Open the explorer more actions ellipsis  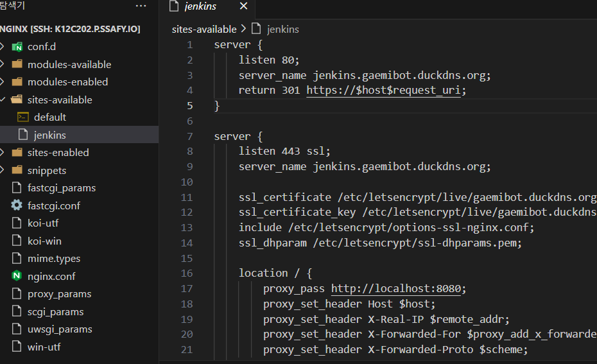pyautogui.click(x=141, y=6)
